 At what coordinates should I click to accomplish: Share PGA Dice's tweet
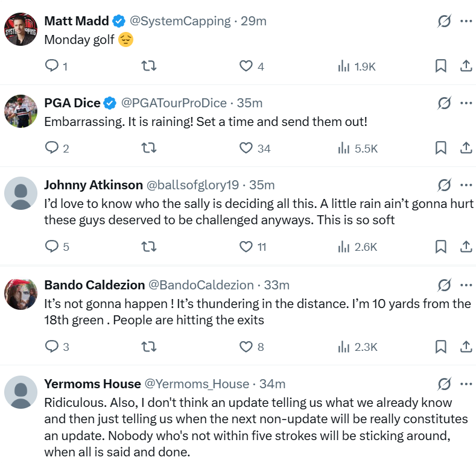466,148
